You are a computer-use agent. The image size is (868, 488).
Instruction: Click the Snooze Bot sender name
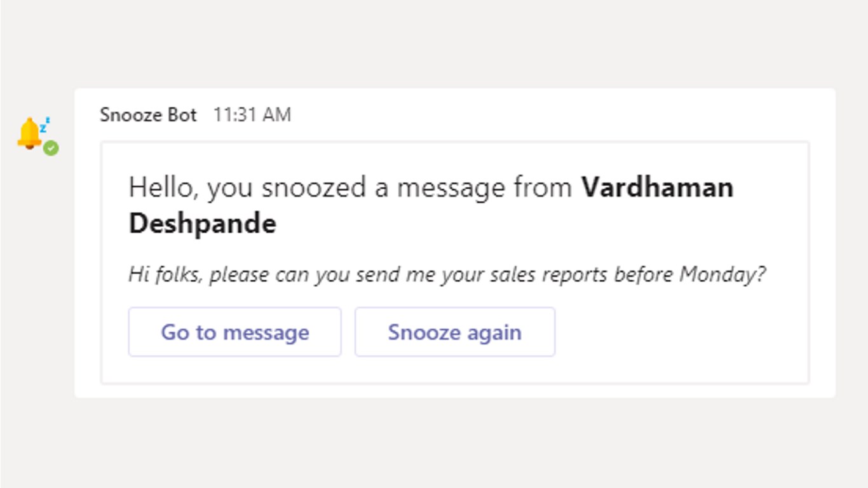[x=148, y=115]
